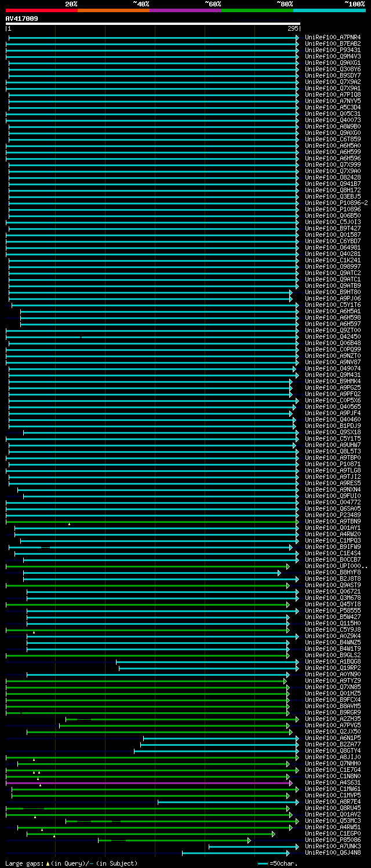
Task: Select hit label UniRef100_B9FCX4
Action: pos(333,699)
